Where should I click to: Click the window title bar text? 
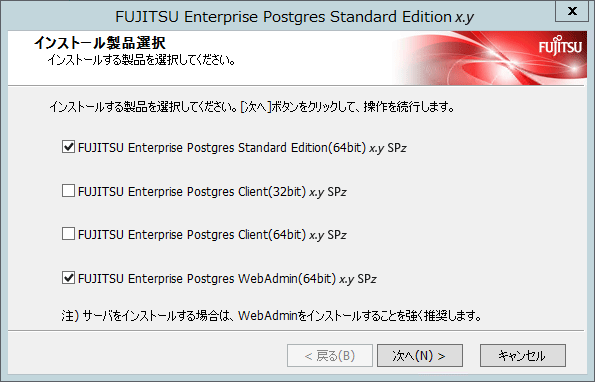coord(294,17)
